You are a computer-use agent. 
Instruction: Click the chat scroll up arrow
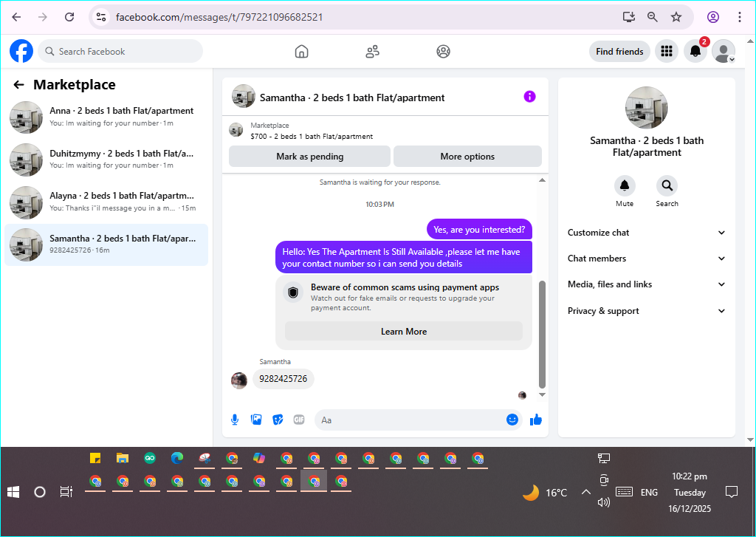542,180
